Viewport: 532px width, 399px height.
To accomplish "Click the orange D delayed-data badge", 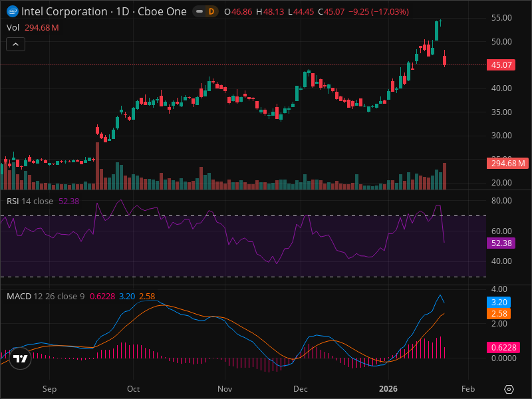I will (211, 11).
